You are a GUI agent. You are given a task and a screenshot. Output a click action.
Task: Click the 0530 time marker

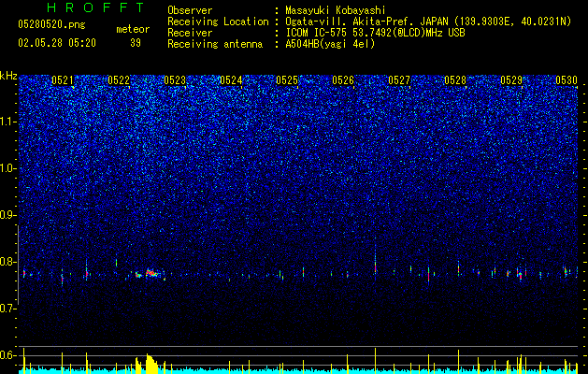coord(566,80)
